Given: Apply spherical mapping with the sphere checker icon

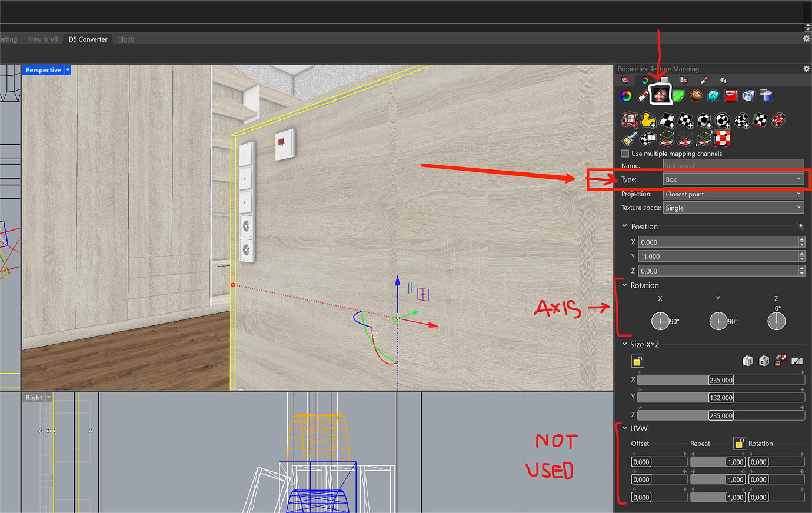Looking at the screenshot, I should tap(722, 121).
